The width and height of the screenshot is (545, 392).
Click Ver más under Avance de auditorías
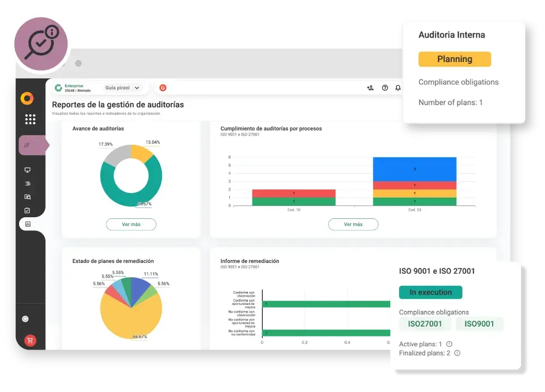pyautogui.click(x=131, y=224)
